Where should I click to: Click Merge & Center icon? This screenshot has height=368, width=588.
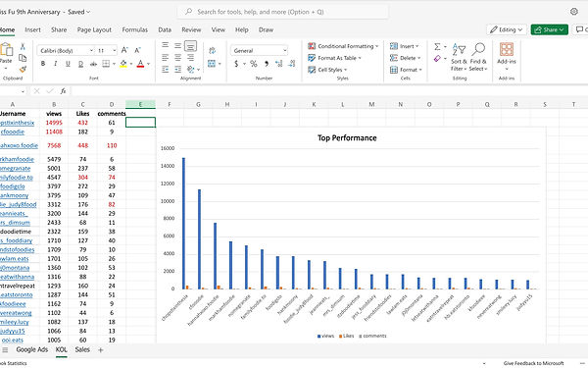(212, 64)
